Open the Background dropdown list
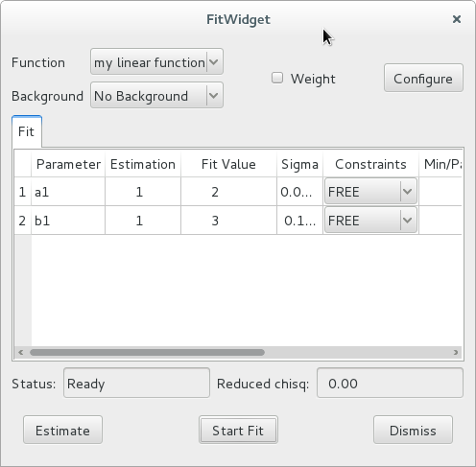This screenshot has width=476, height=467. [x=156, y=95]
